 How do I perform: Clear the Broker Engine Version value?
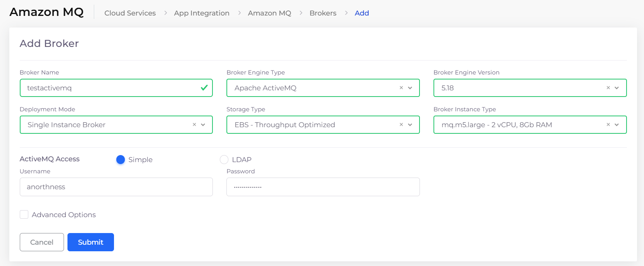click(608, 88)
